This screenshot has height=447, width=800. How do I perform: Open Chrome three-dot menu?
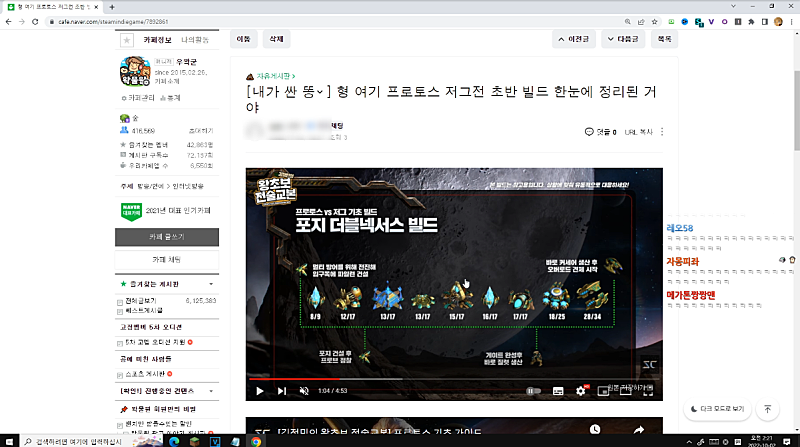click(791, 21)
